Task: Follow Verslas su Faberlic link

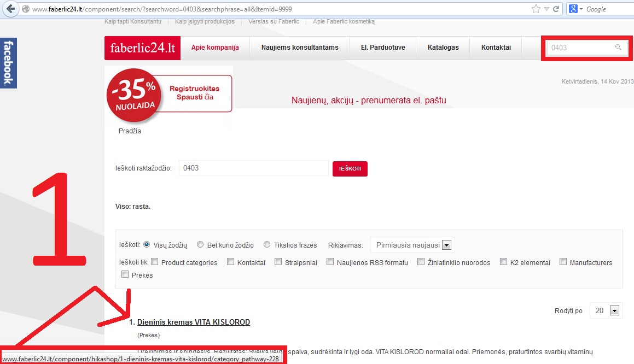Action: 274,21
